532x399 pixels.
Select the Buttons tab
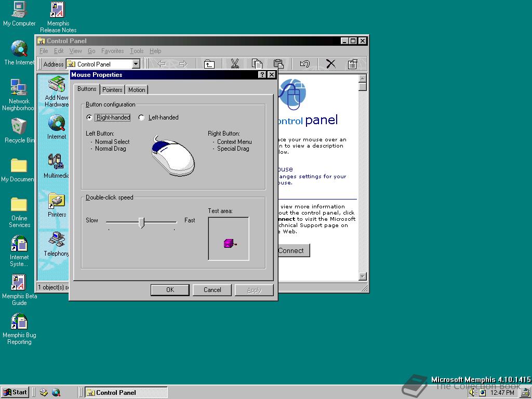(x=87, y=89)
